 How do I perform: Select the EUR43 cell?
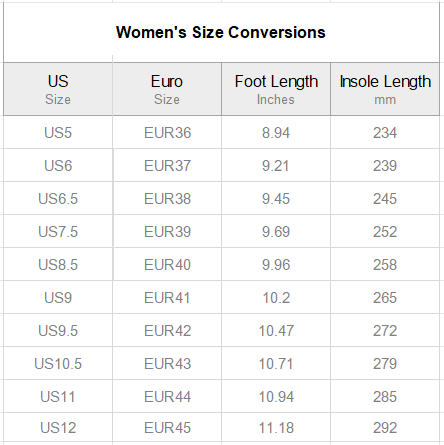(167, 364)
